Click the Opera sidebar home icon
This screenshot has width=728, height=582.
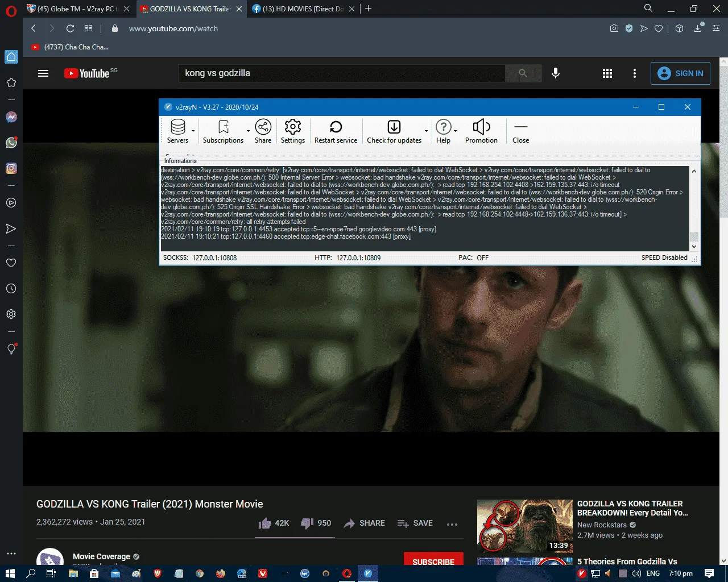pyautogui.click(x=11, y=57)
